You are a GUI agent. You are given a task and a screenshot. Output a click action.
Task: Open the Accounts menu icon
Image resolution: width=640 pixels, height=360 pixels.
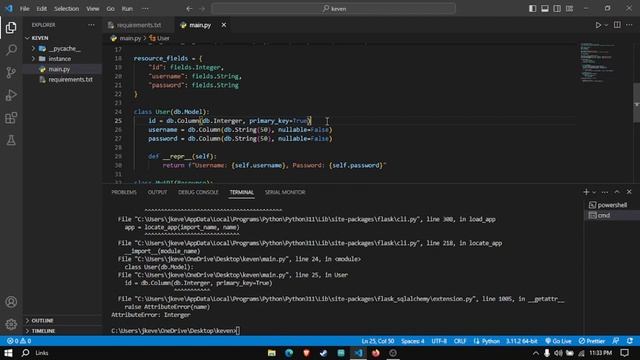click(x=11, y=302)
